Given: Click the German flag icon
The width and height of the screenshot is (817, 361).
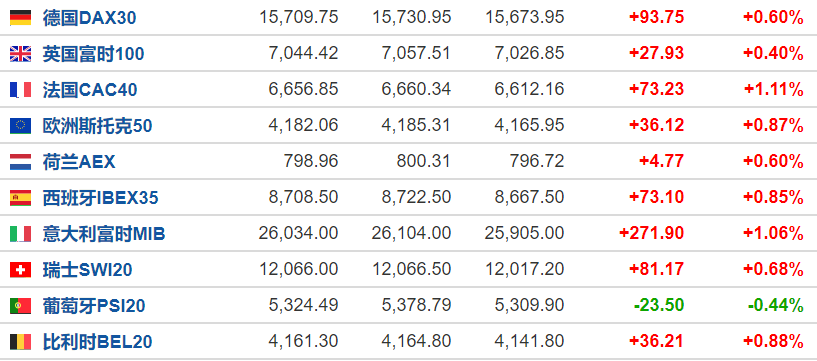Looking at the screenshot, I should click(20, 18).
